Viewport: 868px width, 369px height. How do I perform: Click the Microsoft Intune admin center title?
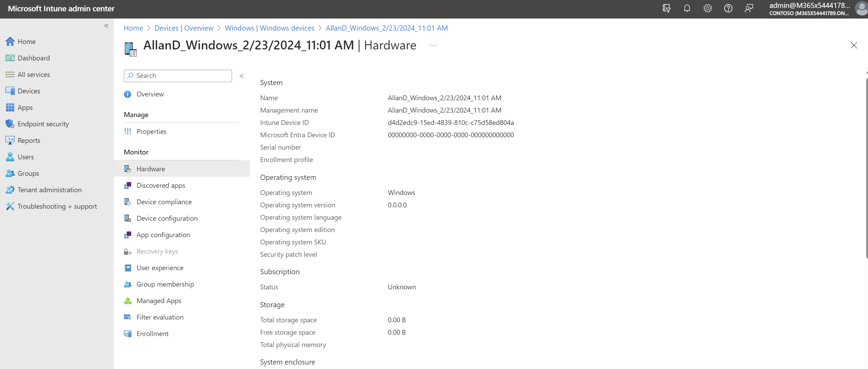coord(61,9)
